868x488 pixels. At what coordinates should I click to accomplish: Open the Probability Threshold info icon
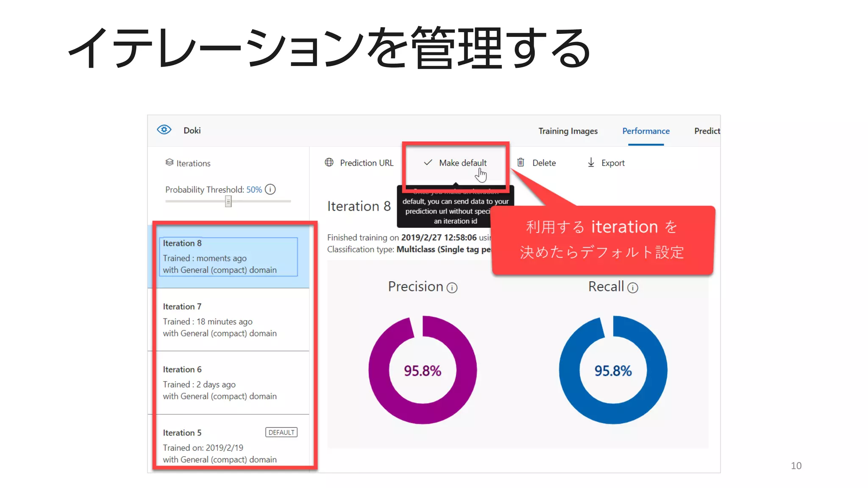pyautogui.click(x=270, y=189)
